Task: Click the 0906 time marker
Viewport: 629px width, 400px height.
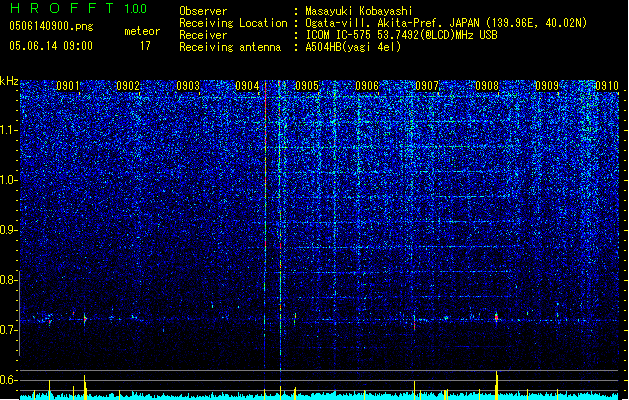Action: [367, 86]
